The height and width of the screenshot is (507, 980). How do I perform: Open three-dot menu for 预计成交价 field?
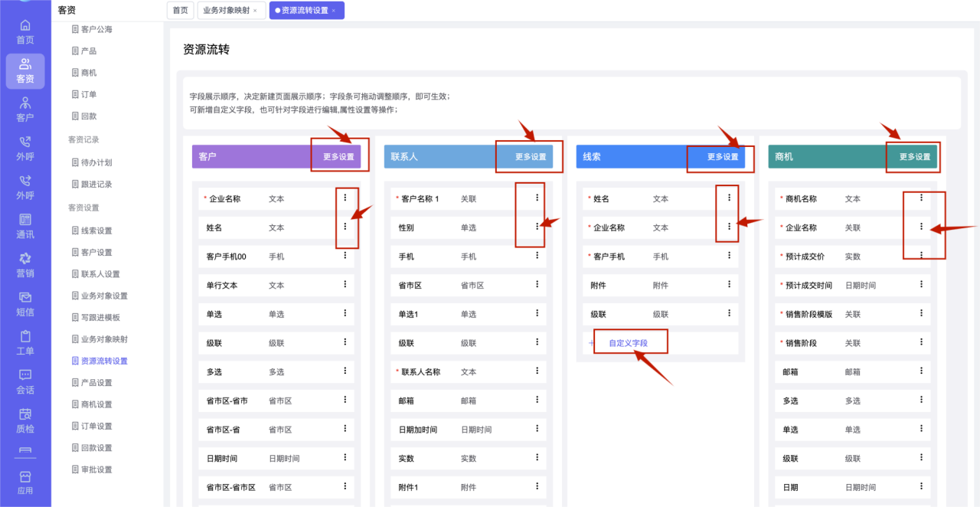click(921, 255)
